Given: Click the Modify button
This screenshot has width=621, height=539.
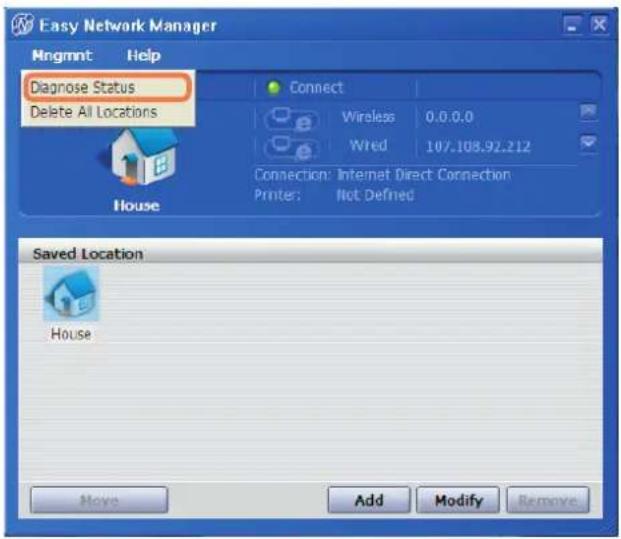Looking at the screenshot, I should pos(458,500).
